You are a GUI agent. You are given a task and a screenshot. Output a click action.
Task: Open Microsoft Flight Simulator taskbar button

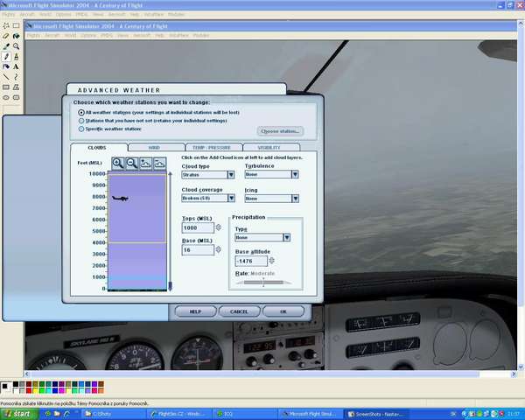click(x=311, y=414)
